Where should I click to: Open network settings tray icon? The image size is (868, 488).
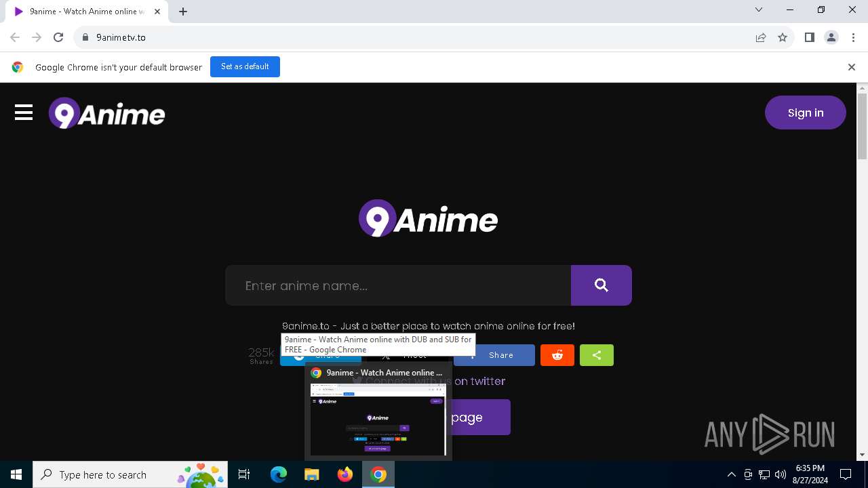764,474
